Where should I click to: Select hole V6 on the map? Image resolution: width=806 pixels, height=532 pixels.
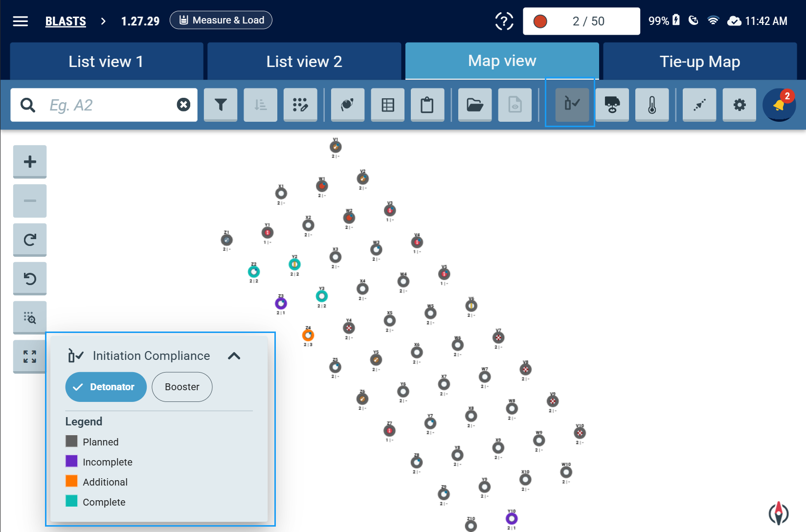point(471,306)
